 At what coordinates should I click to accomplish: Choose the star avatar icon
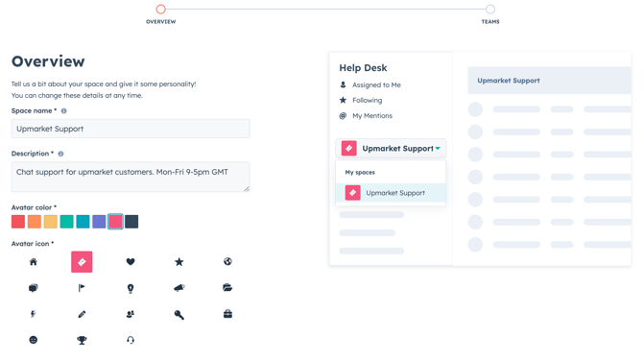(179, 262)
